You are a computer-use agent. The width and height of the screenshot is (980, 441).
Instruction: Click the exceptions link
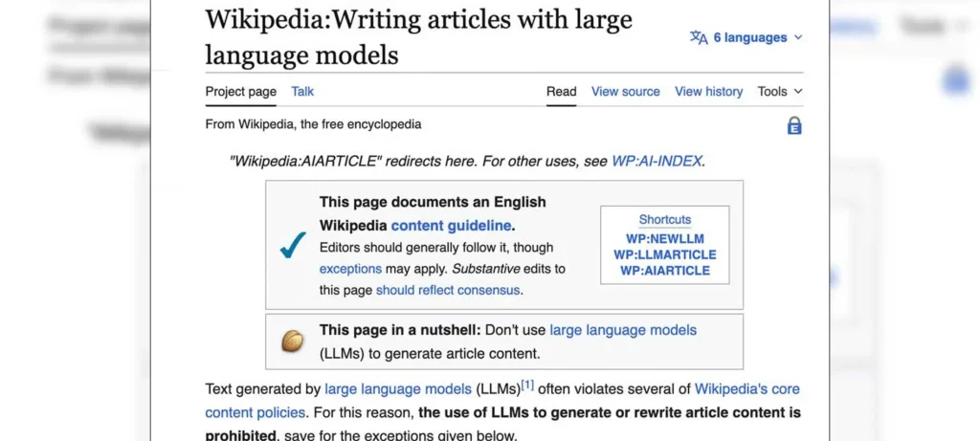pos(350,269)
